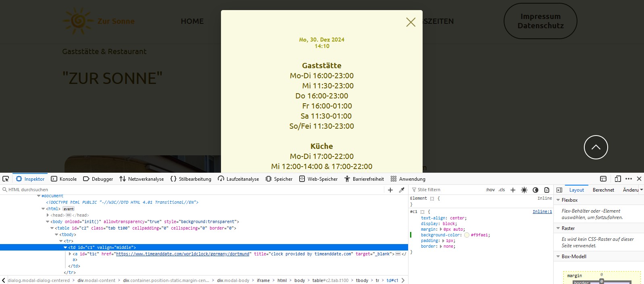Expand the border shorthand value

(441, 246)
